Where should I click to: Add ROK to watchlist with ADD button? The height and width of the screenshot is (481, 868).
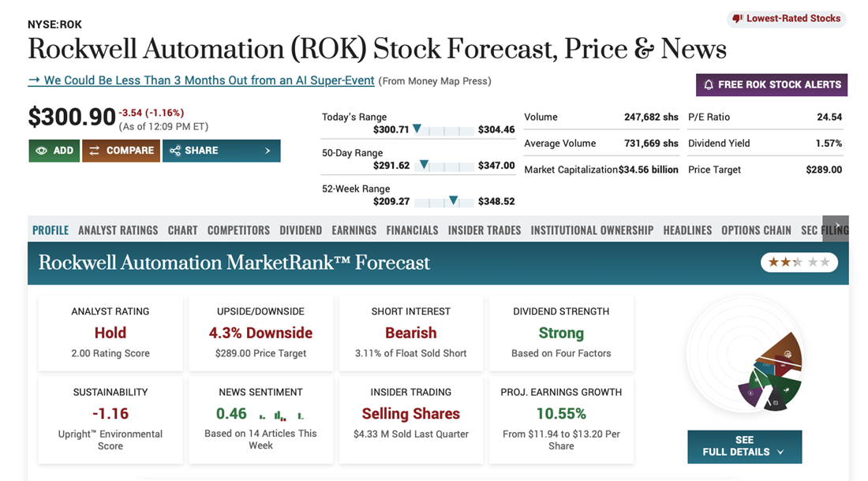(x=54, y=151)
